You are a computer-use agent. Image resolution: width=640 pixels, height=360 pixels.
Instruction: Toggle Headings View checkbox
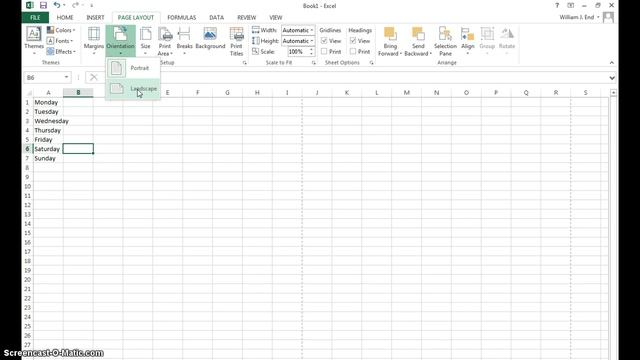coord(353,41)
